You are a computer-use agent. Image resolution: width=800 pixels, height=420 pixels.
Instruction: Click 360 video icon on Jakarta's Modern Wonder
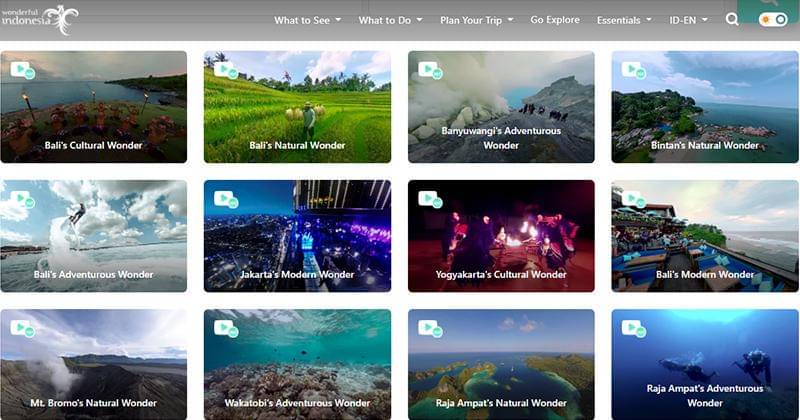[226, 199]
